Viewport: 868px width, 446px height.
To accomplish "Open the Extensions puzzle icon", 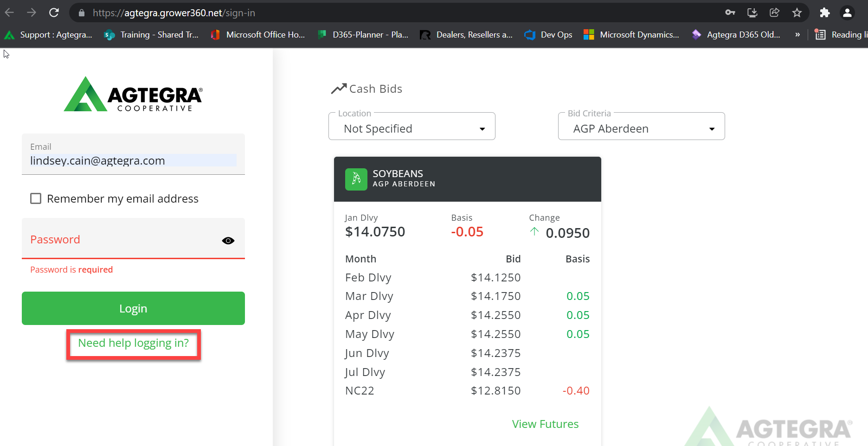I will [824, 13].
